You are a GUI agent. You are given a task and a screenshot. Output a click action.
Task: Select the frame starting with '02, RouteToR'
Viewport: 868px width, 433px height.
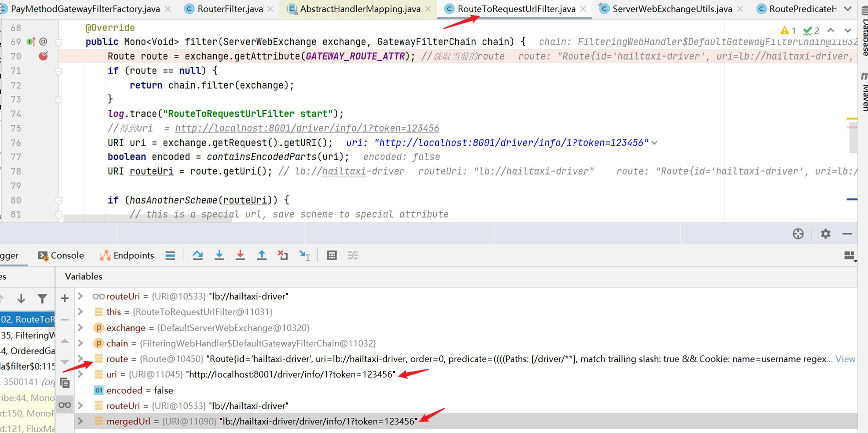click(x=28, y=319)
